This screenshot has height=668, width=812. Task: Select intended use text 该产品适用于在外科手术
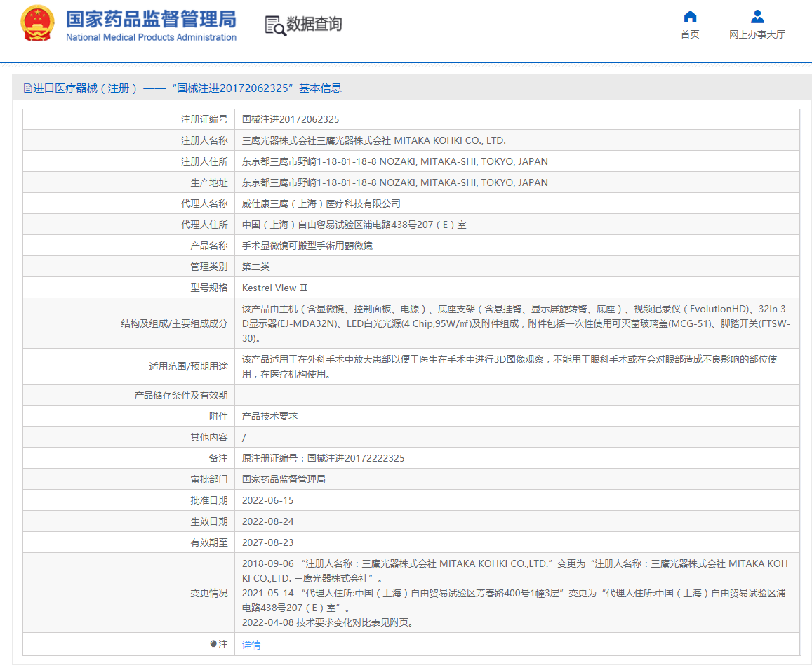510,366
